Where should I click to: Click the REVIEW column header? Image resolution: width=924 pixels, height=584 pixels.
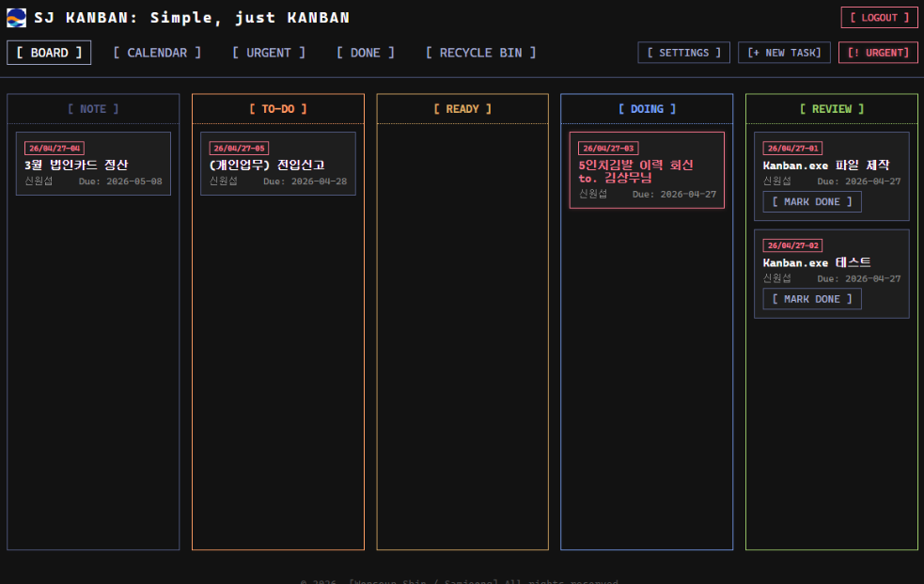click(x=831, y=109)
